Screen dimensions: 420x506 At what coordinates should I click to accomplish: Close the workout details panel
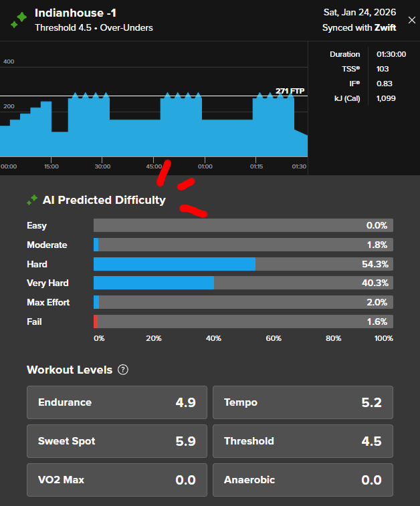411,20
